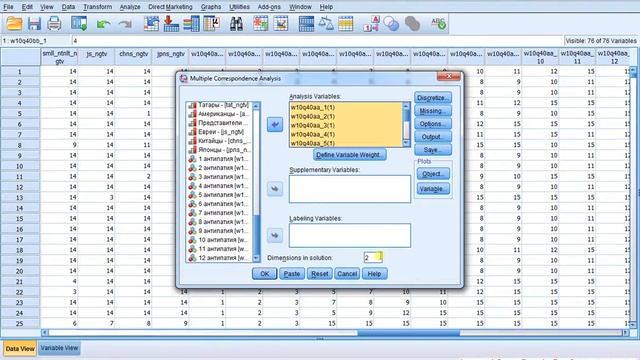Select the Китайцы variable in source list
The image size is (640, 360).
point(219,141)
